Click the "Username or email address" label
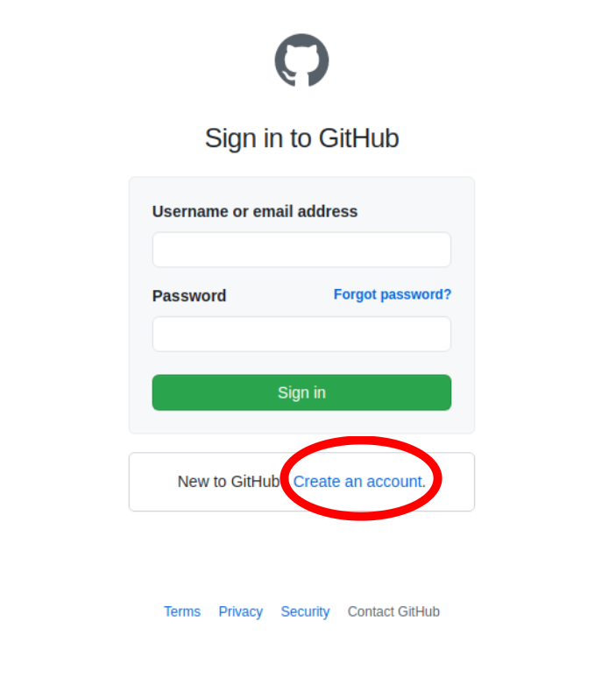Viewport: 616px width, 692px height. [255, 212]
